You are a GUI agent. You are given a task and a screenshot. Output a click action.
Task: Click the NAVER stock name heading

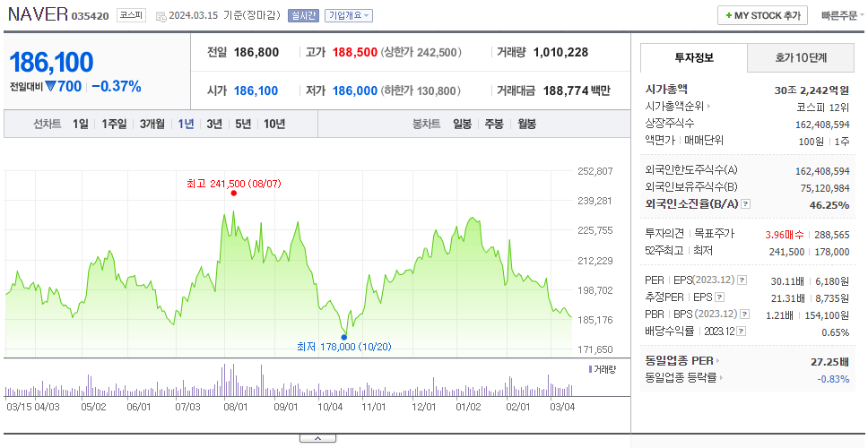(x=38, y=14)
